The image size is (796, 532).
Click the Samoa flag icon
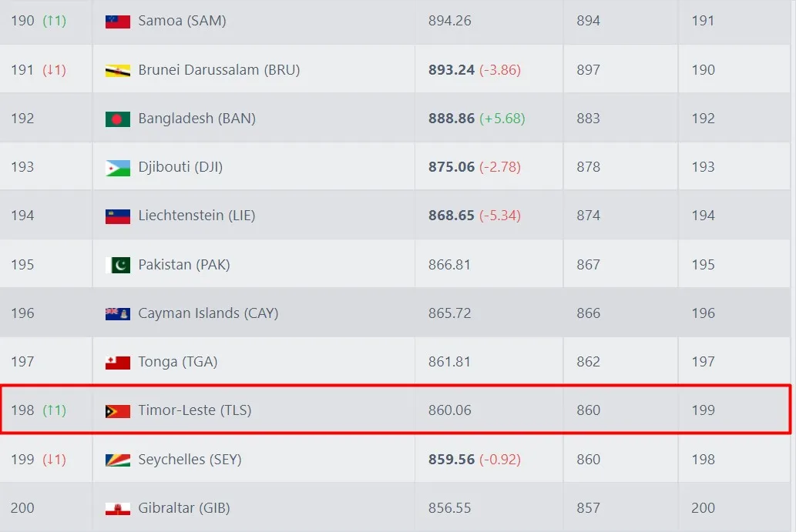117,22
